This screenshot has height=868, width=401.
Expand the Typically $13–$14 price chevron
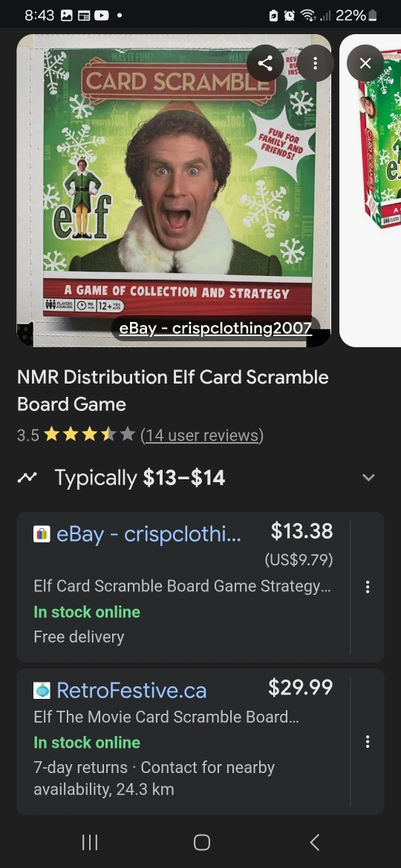coord(368,477)
